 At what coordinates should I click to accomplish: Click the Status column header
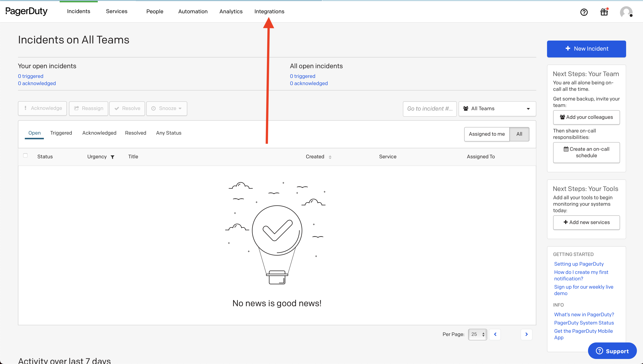click(x=45, y=157)
